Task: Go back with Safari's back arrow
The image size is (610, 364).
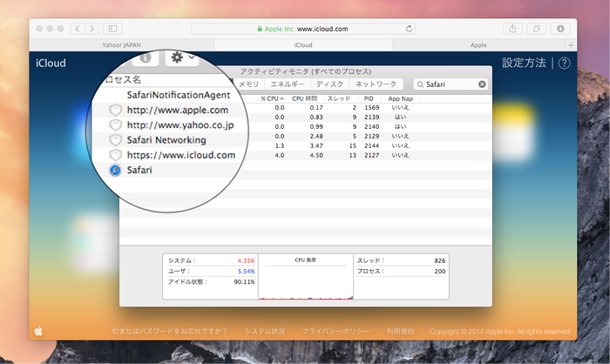Action: pyautogui.click(x=78, y=29)
